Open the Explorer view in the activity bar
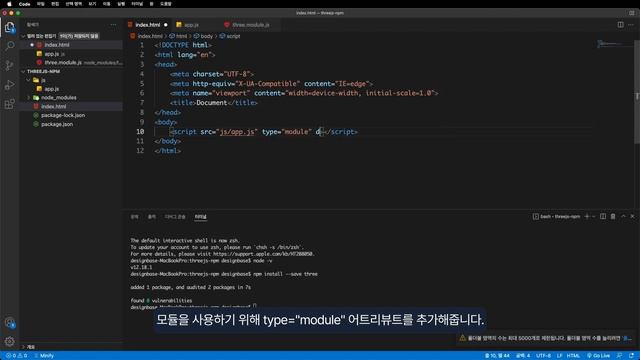640x360 pixels. [9, 27]
